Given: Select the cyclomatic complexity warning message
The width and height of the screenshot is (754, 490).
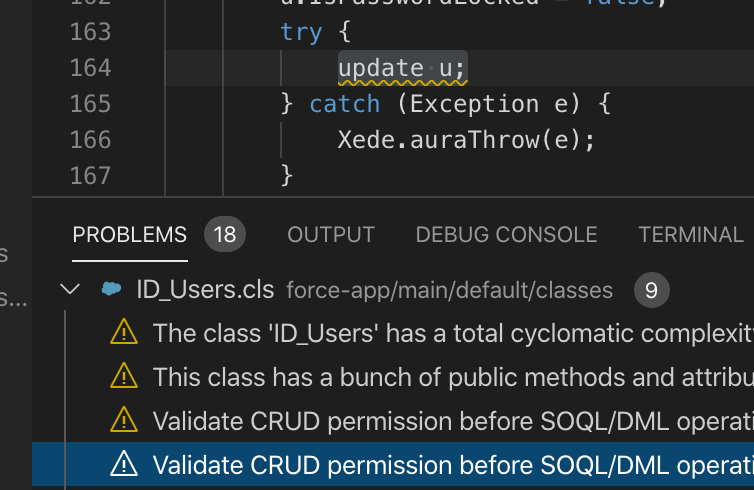Looking at the screenshot, I should 452,333.
